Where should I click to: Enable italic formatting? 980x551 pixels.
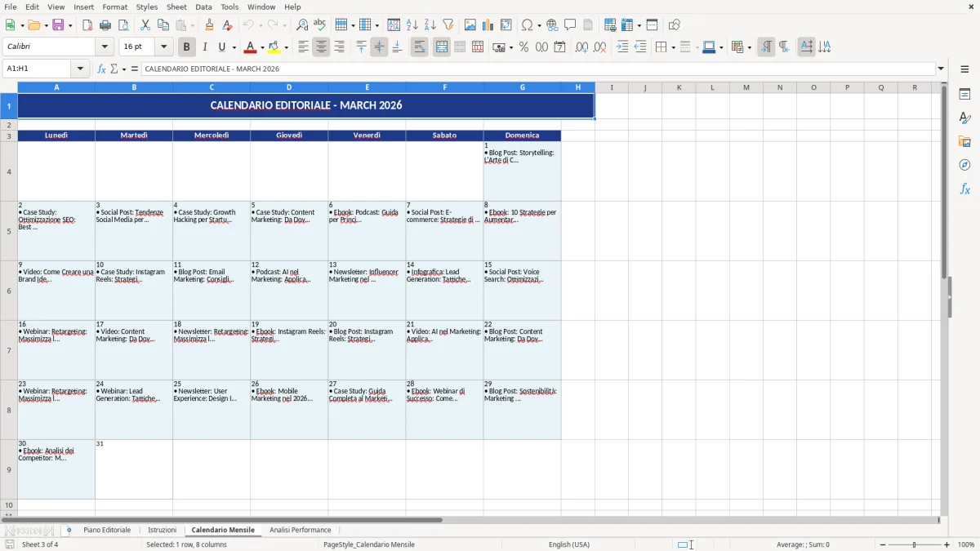click(203, 47)
